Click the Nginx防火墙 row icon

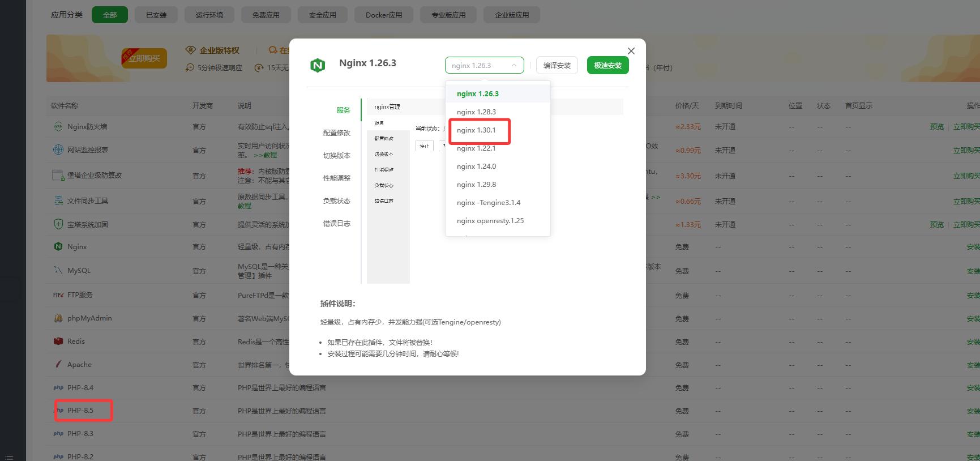pyautogui.click(x=58, y=126)
